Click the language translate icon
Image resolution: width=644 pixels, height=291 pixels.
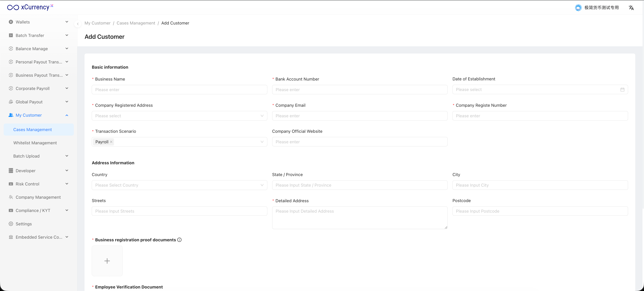point(631,8)
